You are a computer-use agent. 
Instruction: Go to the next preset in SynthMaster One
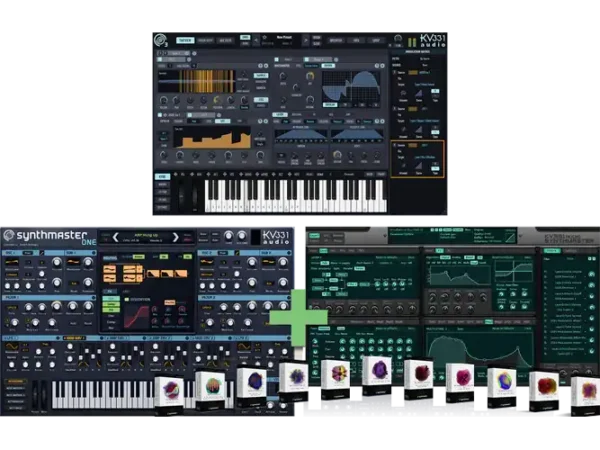(175, 237)
